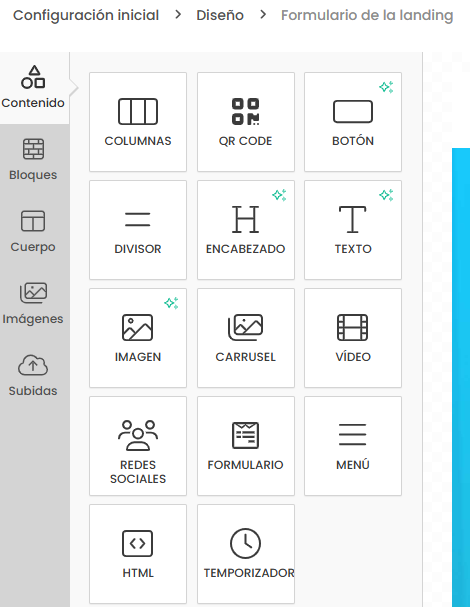Open the Cuerpo settings tab
This screenshot has width=470, height=607.
(33, 232)
